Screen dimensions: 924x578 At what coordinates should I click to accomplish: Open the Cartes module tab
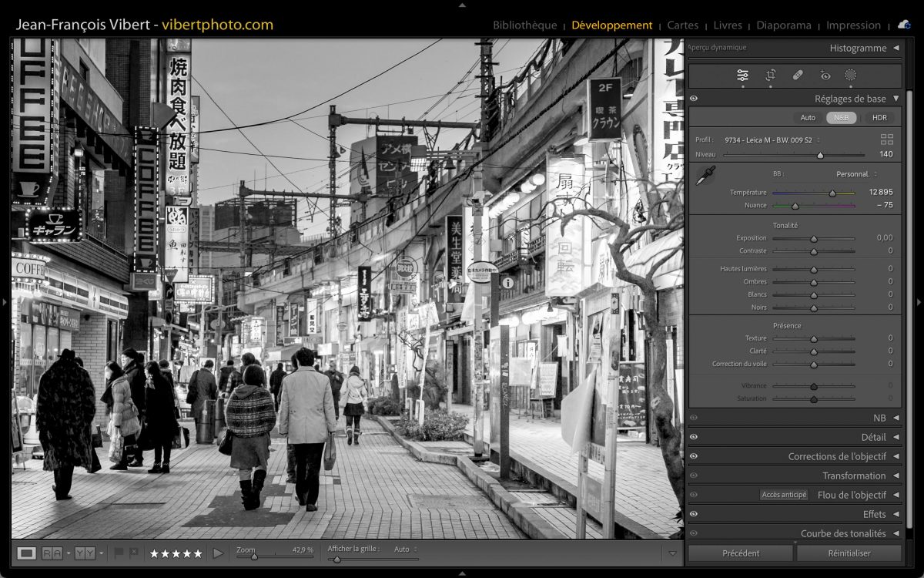point(682,25)
